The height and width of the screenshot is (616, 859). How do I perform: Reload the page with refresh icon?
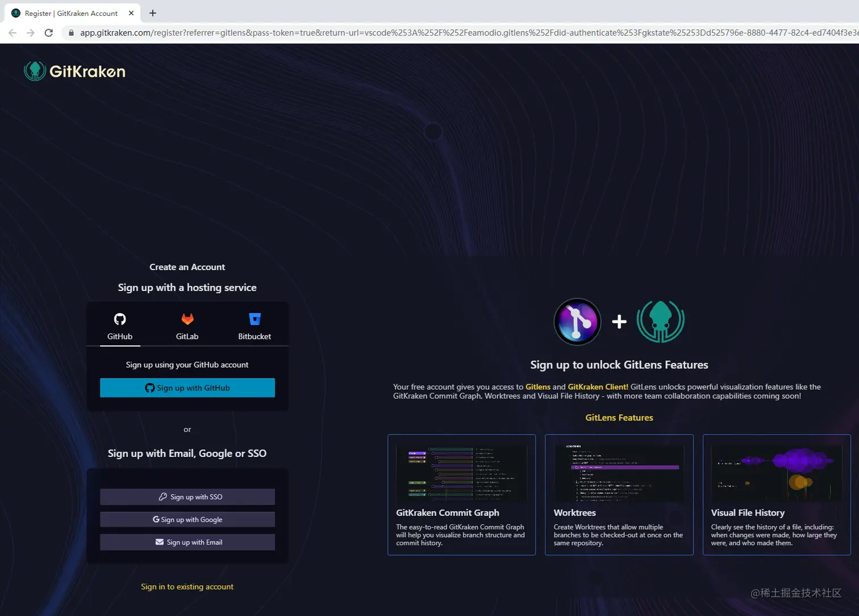coord(49,33)
